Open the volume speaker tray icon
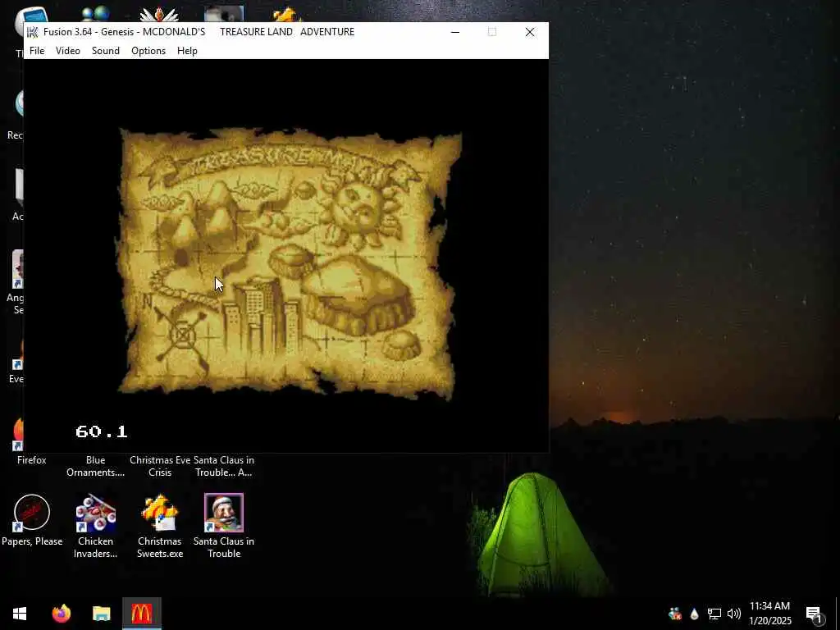The image size is (840, 630). 734,614
